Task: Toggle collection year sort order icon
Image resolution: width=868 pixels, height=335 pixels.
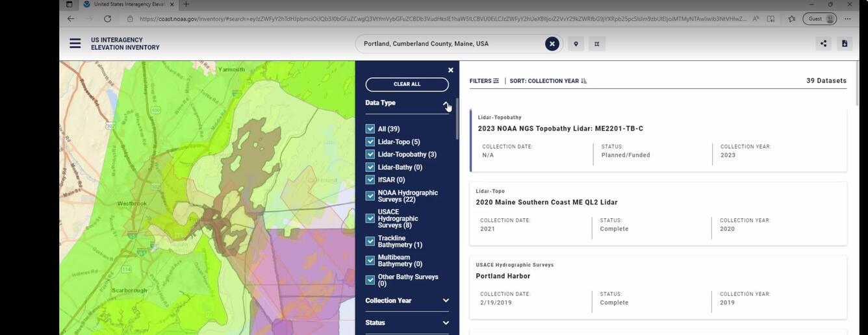Action: 583,81
